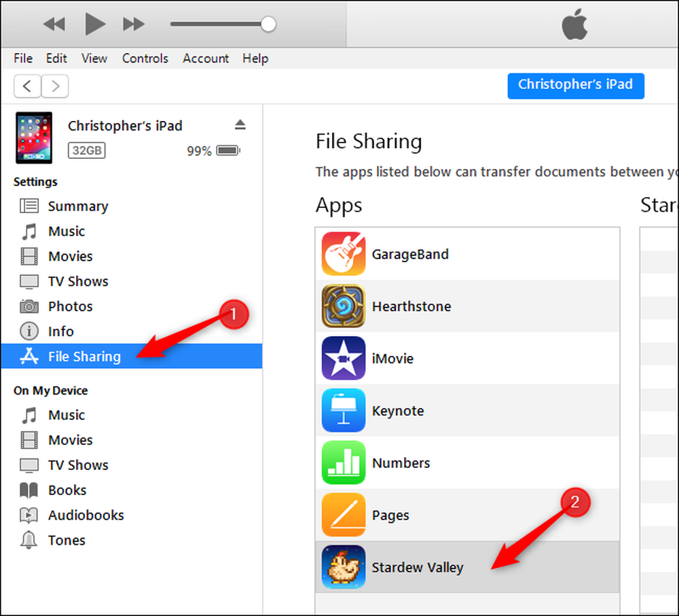Click the 32GB capacity badge

tap(87, 150)
